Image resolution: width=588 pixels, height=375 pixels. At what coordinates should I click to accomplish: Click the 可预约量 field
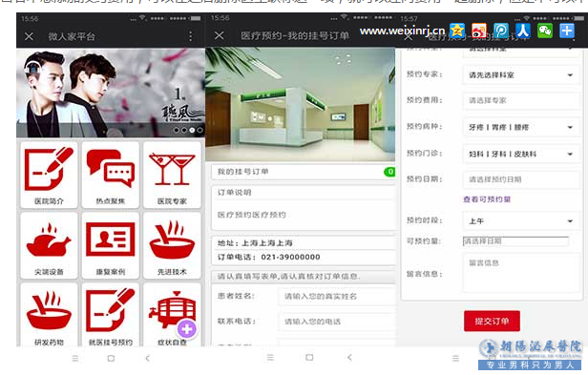515,241
